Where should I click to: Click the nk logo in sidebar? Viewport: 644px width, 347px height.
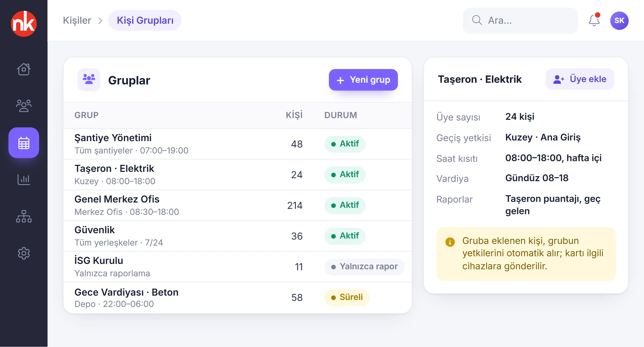(x=24, y=24)
